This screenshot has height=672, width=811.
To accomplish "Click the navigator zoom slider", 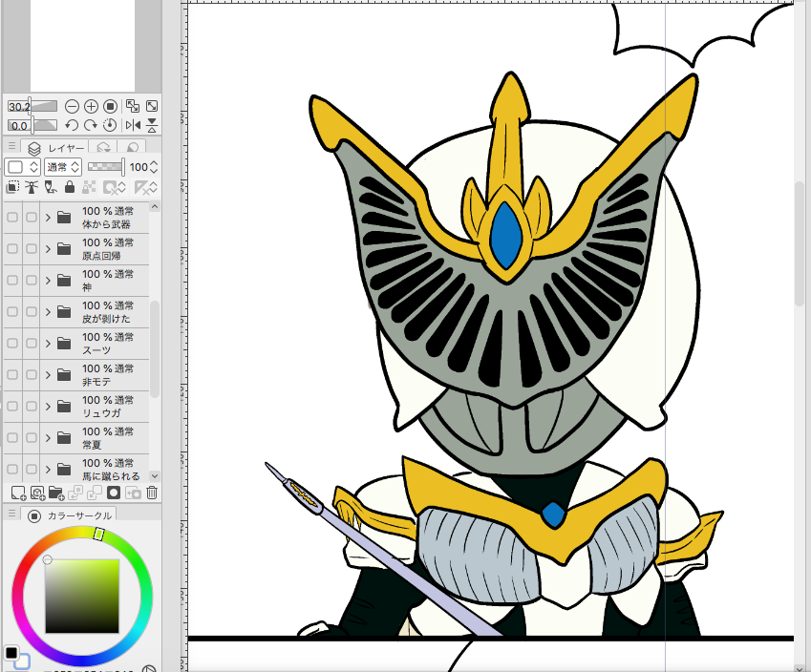I will click(32, 107).
